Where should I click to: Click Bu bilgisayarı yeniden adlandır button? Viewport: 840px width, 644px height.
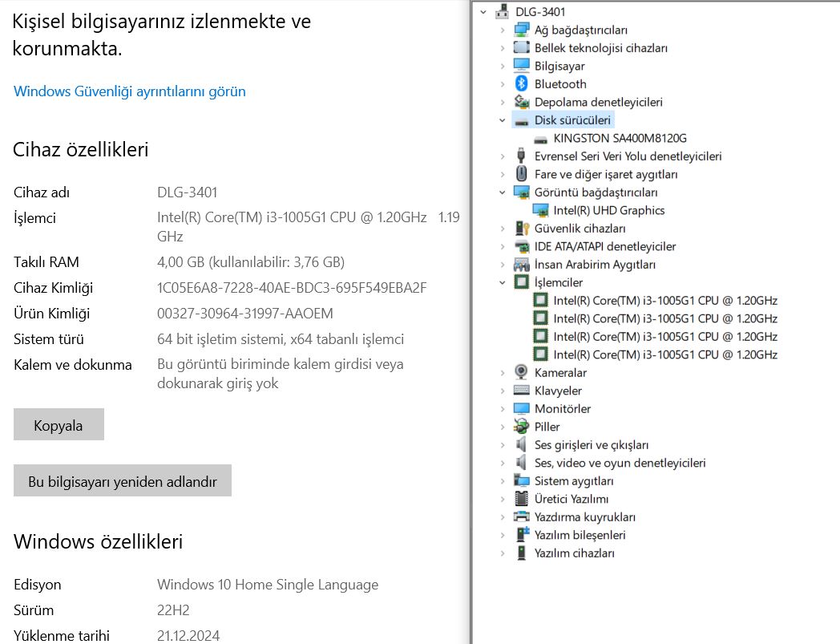(x=122, y=480)
